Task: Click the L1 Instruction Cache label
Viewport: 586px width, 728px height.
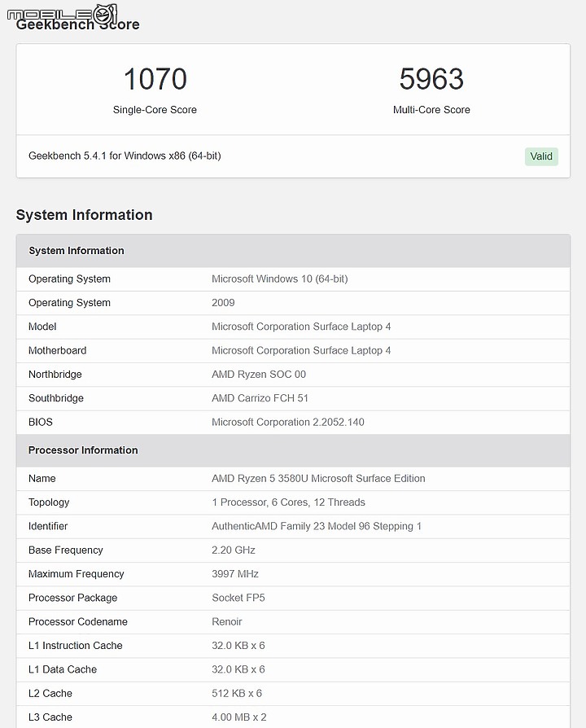Action: tap(76, 646)
